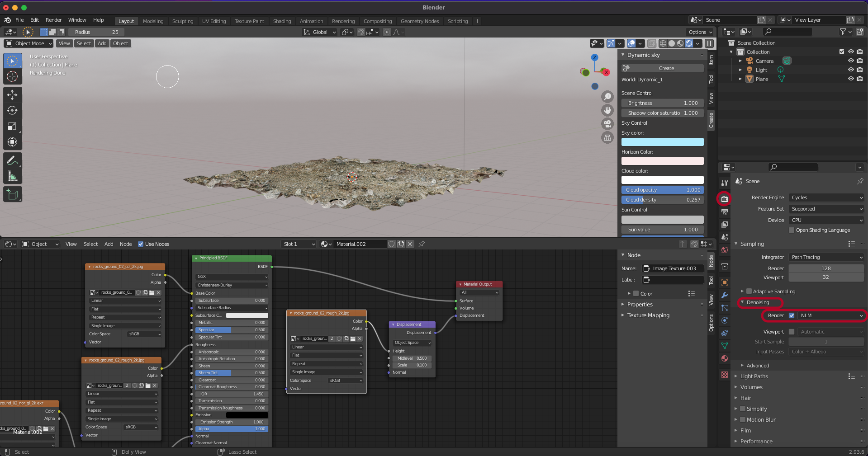Switch to the Shading workspace tab
Screen dimensions: 868x456
click(x=282, y=21)
